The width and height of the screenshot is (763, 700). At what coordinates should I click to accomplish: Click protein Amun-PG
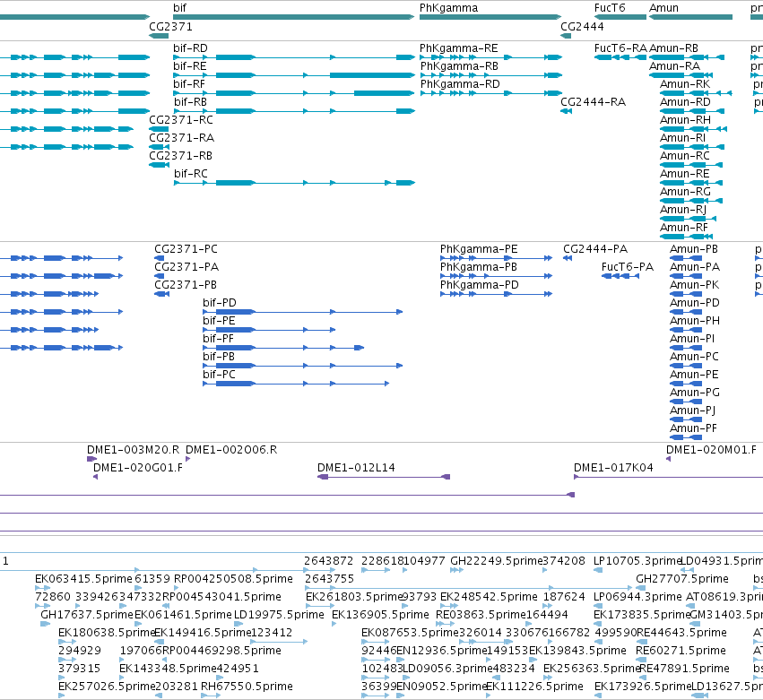coord(695,392)
